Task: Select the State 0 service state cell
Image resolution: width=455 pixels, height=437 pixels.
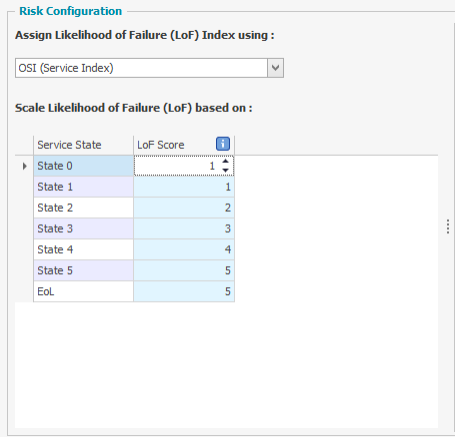Action: point(83,166)
